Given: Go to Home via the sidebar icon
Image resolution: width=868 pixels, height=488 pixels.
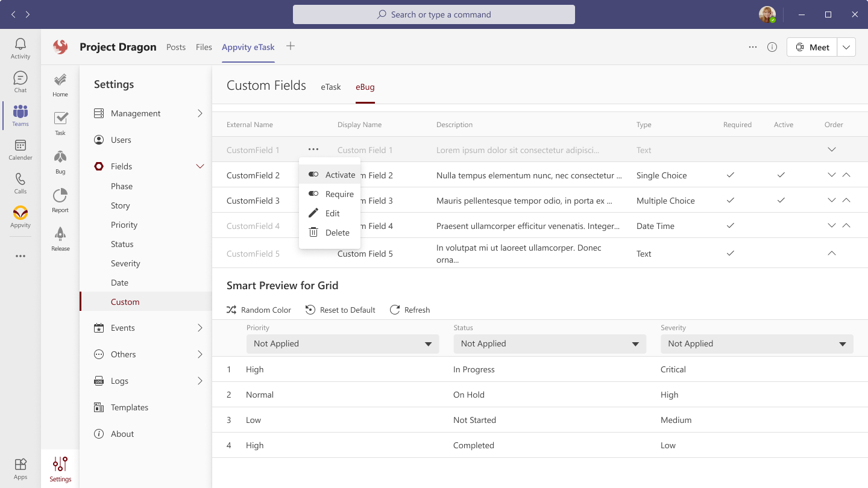Looking at the screenshot, I should (60, 84).
